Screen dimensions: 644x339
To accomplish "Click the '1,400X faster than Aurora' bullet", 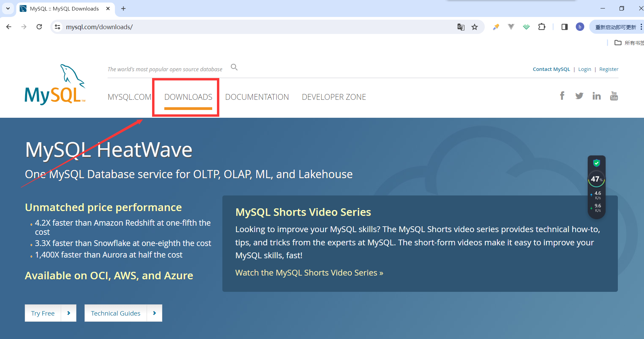I will 109,255.
